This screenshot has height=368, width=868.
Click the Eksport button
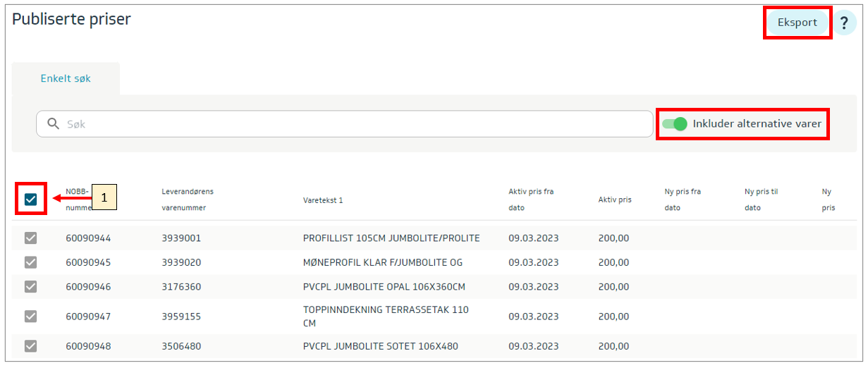(x=797, y=23)
